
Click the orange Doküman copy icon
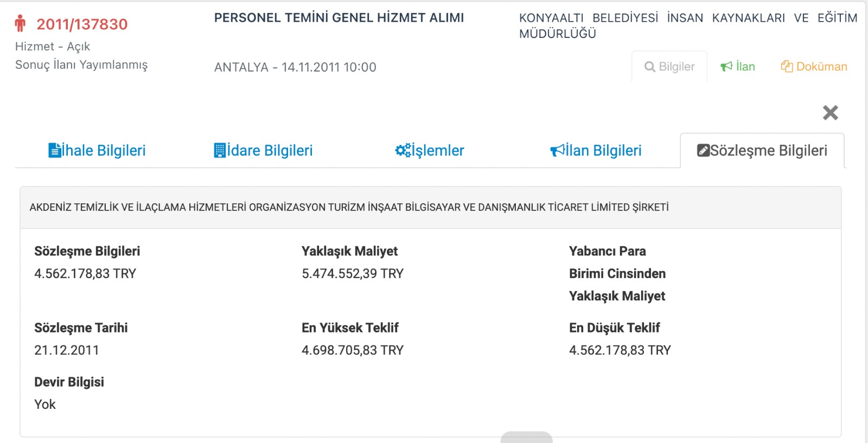pos(787,67)
